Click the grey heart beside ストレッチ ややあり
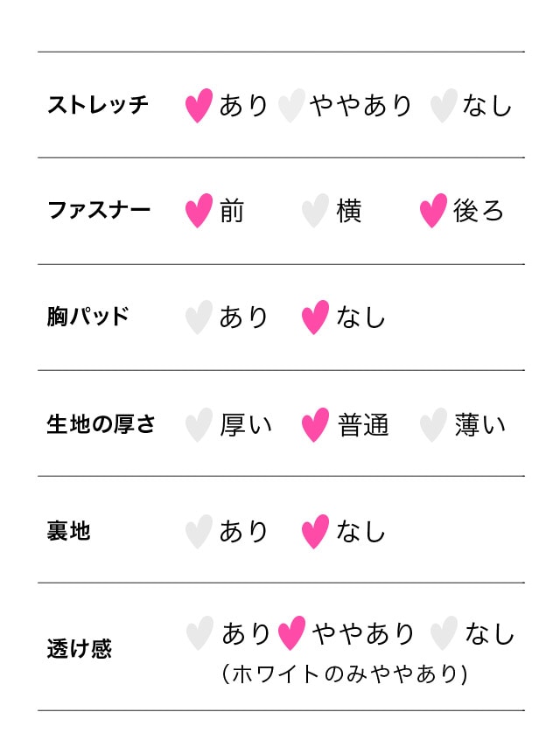This screenshot has height=747, width=560. pyautogui.click(x=291, y=105)
